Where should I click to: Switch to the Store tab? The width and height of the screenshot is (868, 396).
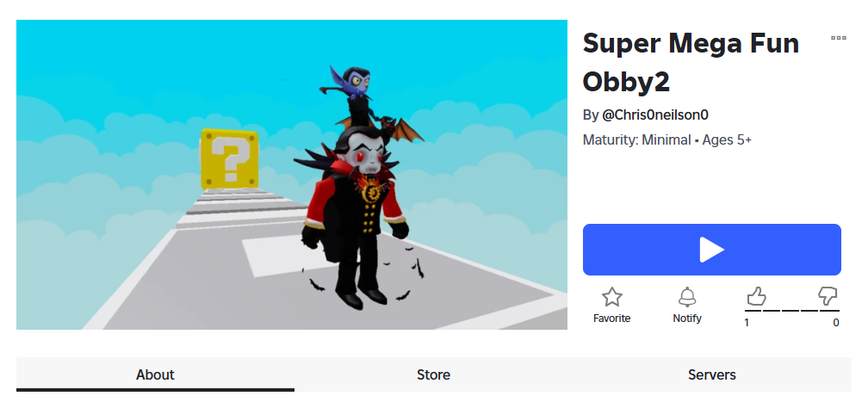433,374
